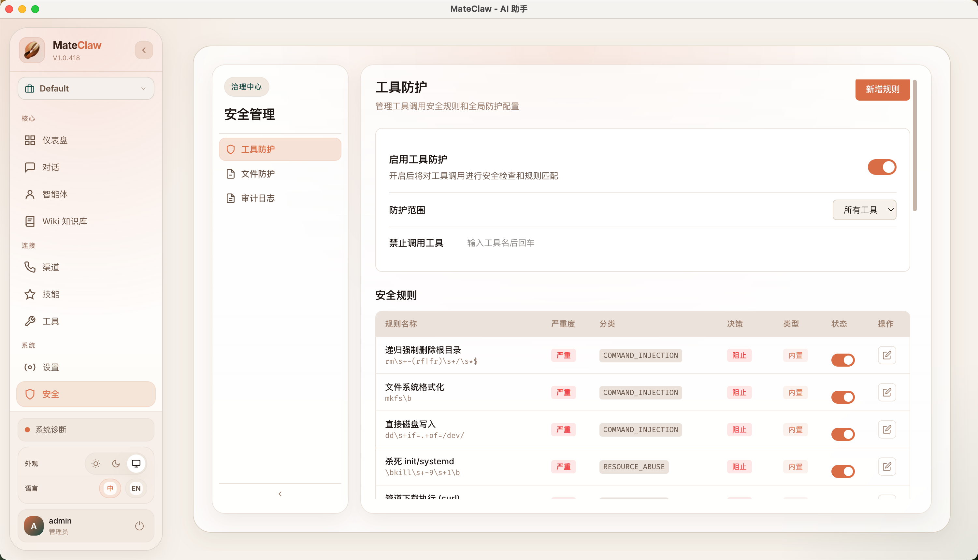Open the 渠道 channels page
Screen dimensions: 978x560
(x=50, y=267)
